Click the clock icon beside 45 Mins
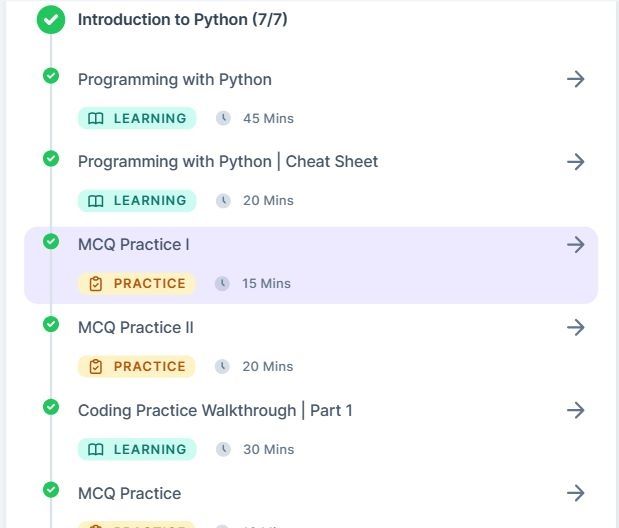 coord(223,118)
